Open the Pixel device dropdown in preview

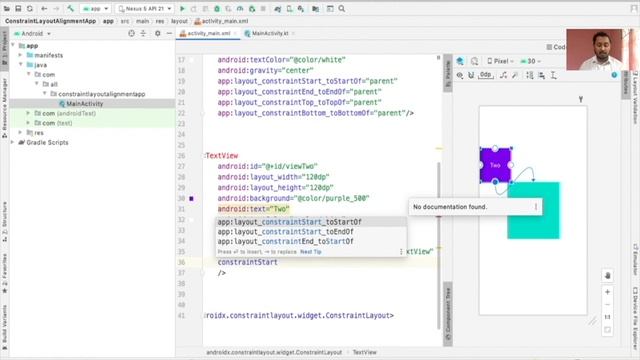point(501,61)
